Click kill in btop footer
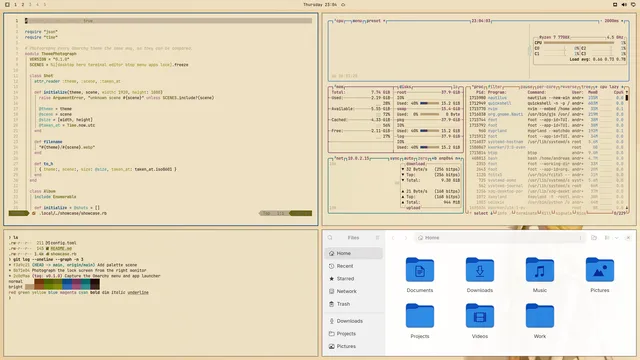Image resolution: width=640 pixels, height=360 pixels. 547,213
